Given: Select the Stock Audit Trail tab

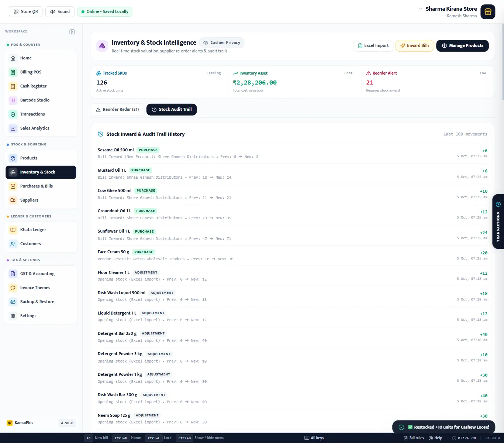Looking at the screenshot, I should coord(172,110).
